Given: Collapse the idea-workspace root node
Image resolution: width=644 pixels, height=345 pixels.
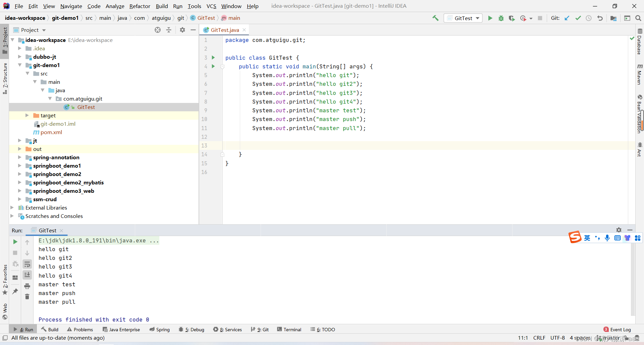Looking at the screenshot, I should coord(12,40).
